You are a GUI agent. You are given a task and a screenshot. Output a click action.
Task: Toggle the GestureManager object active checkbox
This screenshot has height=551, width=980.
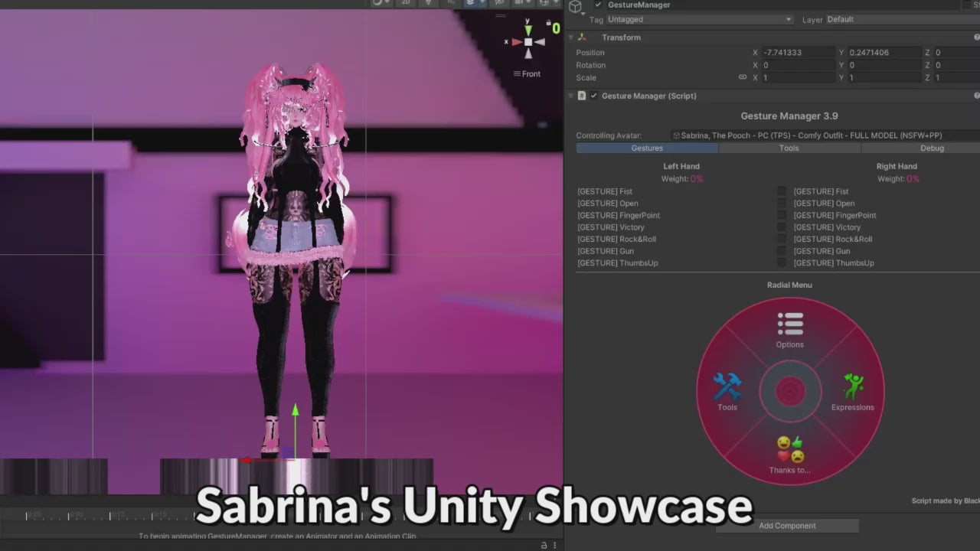598,5
